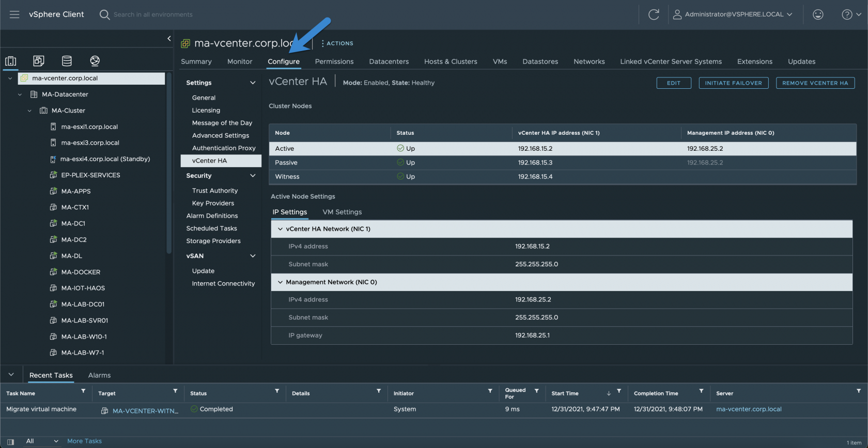Open the Administrator@VSPHERE.LOCAL user dropdown
Viewport: 868px width, 448px height.
point(733,14)
